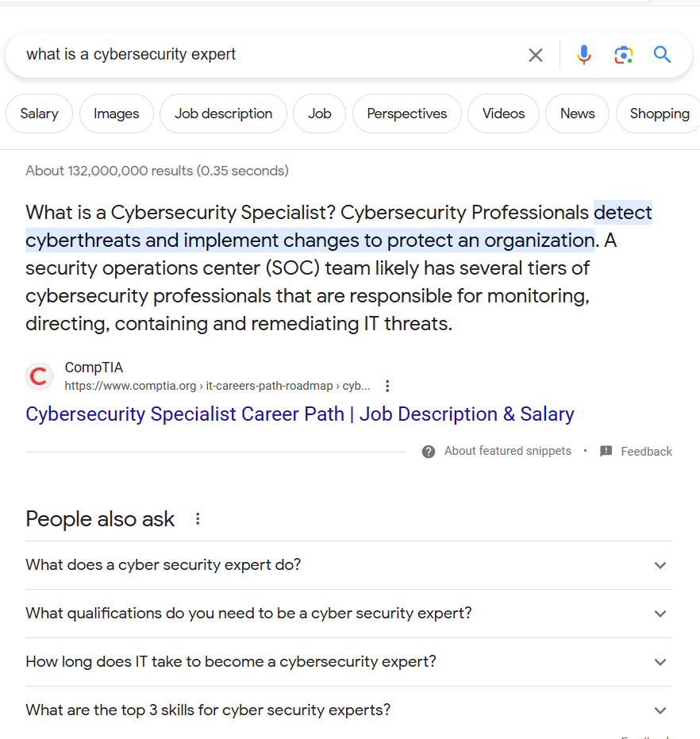
Task: Click the microphone icon for voice search
Action: click(584, 55)
